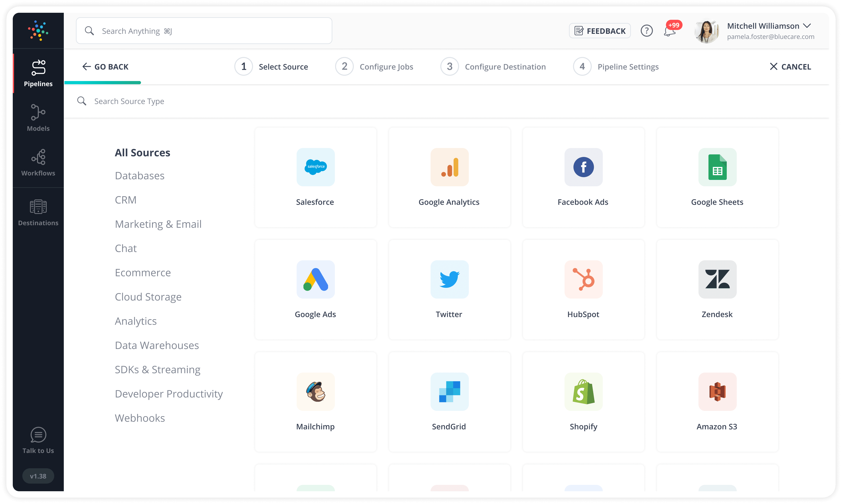The width and height of the screenshot is (842, 504).
Task: Expand the Mitchell Williamson account dropdown
Action: point(807,26)
